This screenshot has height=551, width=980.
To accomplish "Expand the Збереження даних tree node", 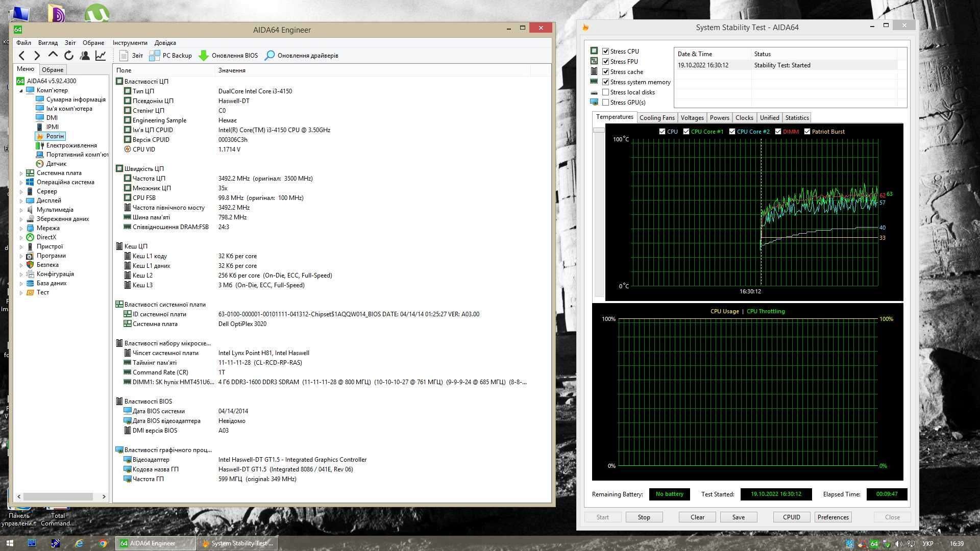I will pyautogui.click(x=21, y=219).
